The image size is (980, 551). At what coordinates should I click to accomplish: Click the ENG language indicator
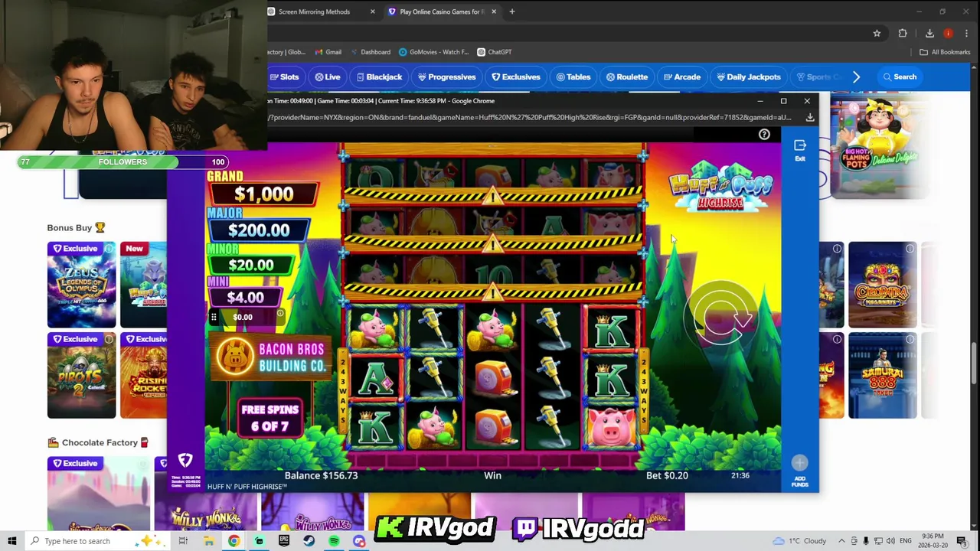[906, 541]
